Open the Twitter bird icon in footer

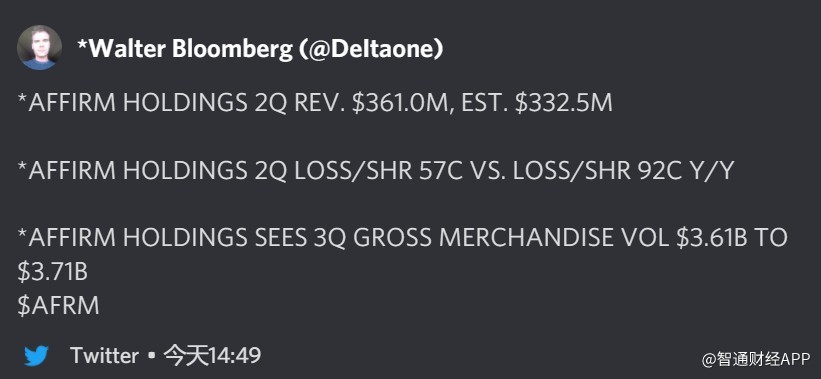click(x=36, y=356)
